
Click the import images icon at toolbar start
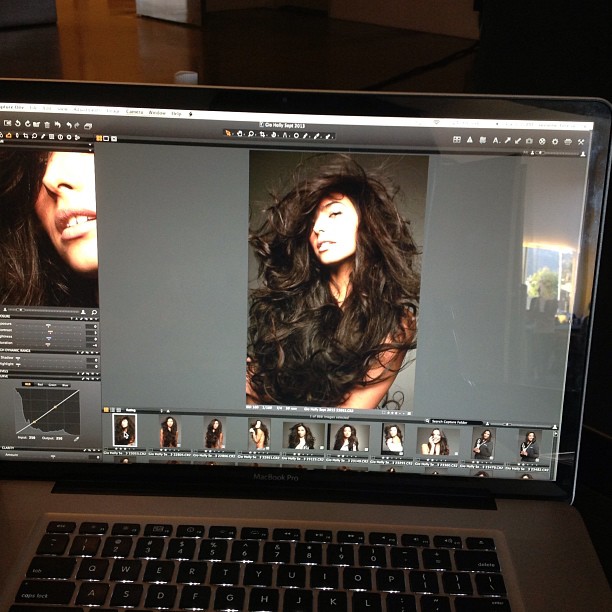[x=7, y=123]
